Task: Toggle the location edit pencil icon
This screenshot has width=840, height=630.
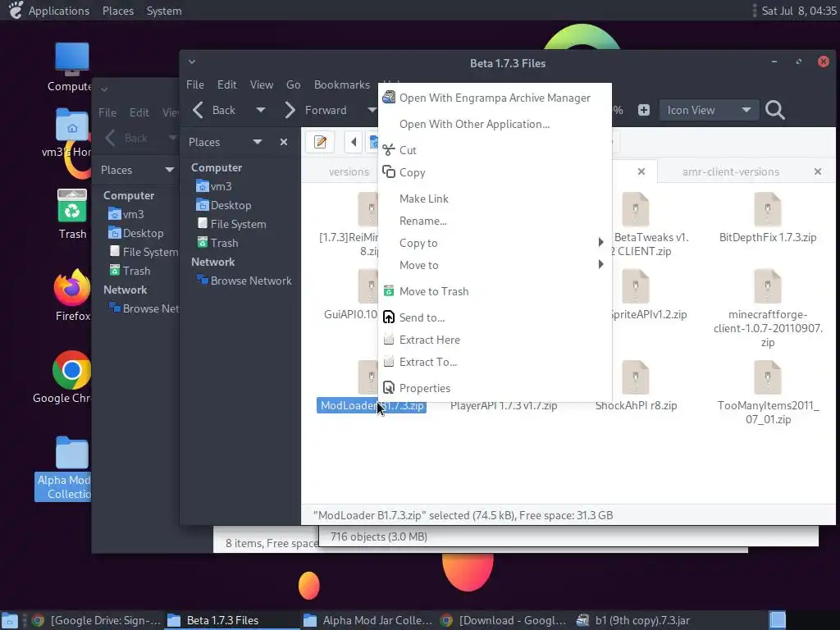Action: pos(321,142)
